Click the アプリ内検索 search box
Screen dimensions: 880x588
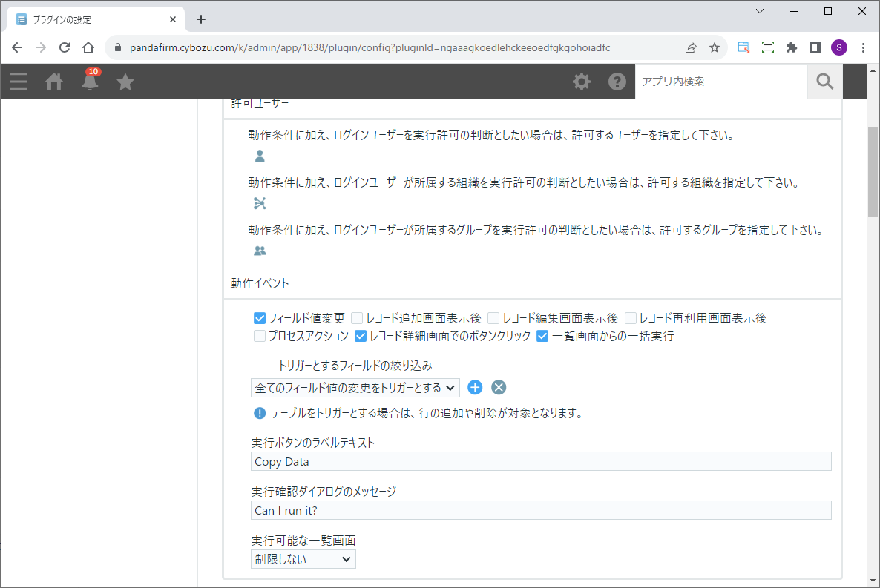coord(720,82)
